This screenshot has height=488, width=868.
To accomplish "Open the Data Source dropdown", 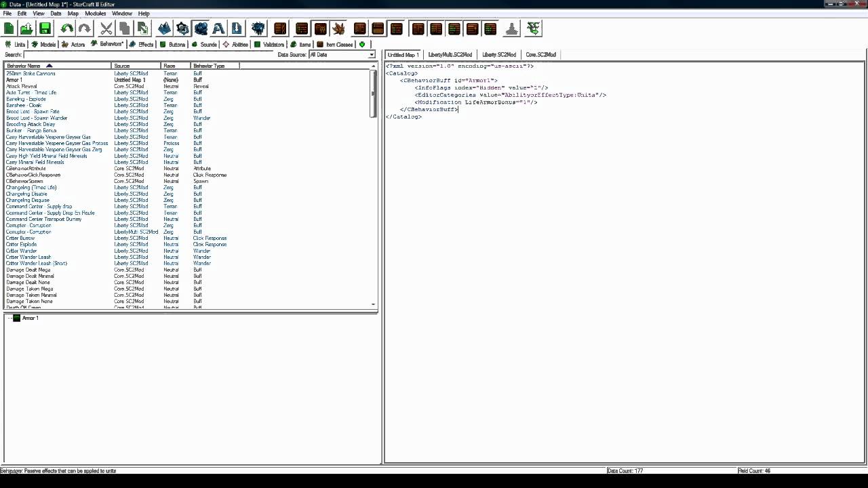I will click(x=341, y=55).
